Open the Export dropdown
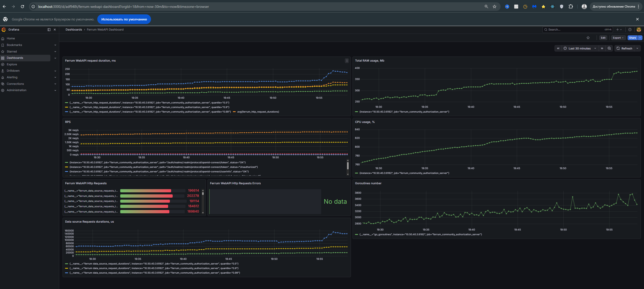Screen dimensions: 644x289 coord(618,38)
